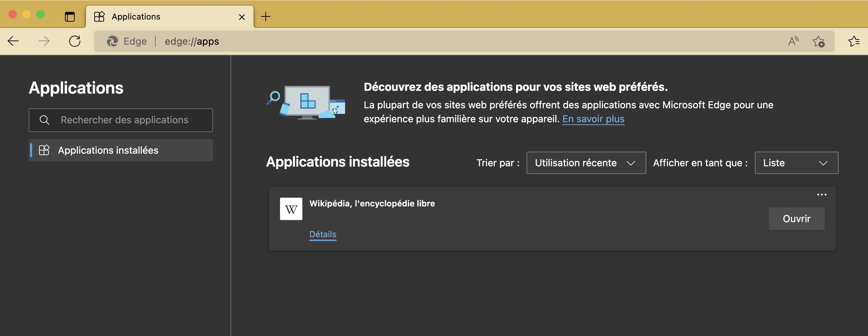Expand the Liste view dropdown

coord(796,163)
